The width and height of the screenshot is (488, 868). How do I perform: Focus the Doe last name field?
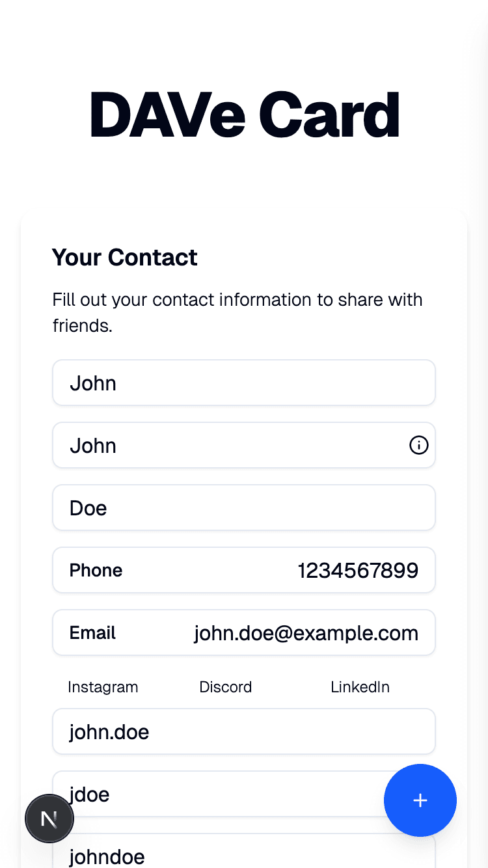[243, 508]
